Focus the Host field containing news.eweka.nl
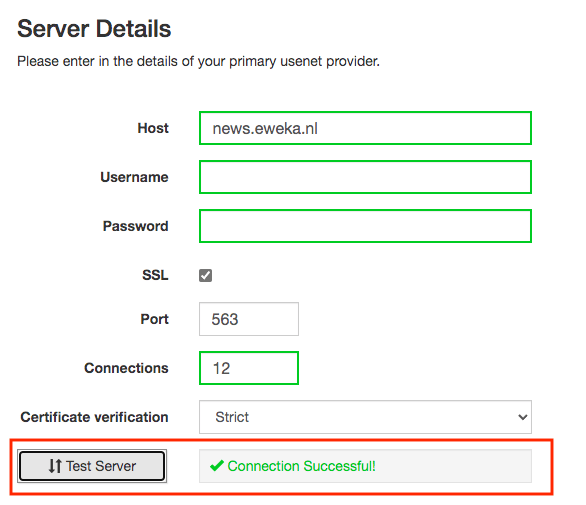 tap(365, 128)
